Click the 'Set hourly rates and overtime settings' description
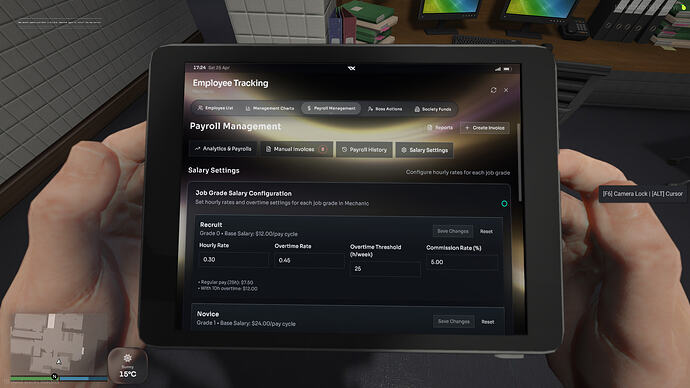Image resolution: width=690 pixels, height=388 pixels. 282,203
